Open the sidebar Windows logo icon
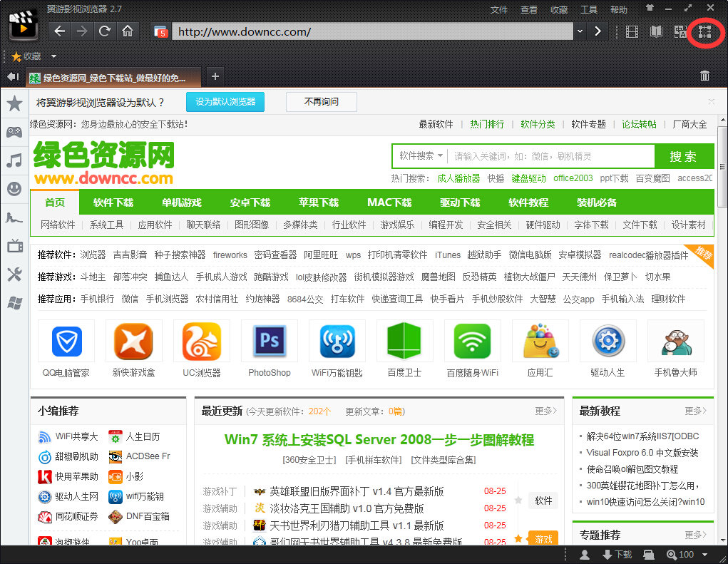 pyautogui.click(x=14, y=303)
